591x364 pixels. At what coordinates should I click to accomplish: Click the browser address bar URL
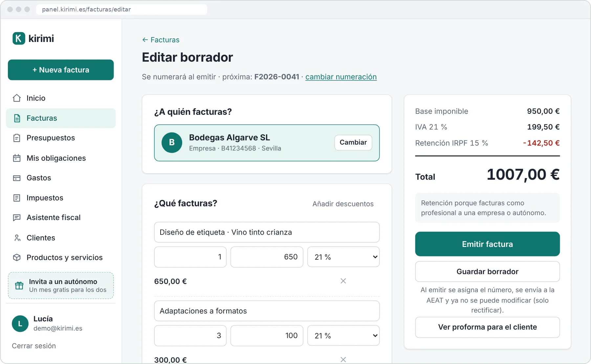tap(121, 9)
